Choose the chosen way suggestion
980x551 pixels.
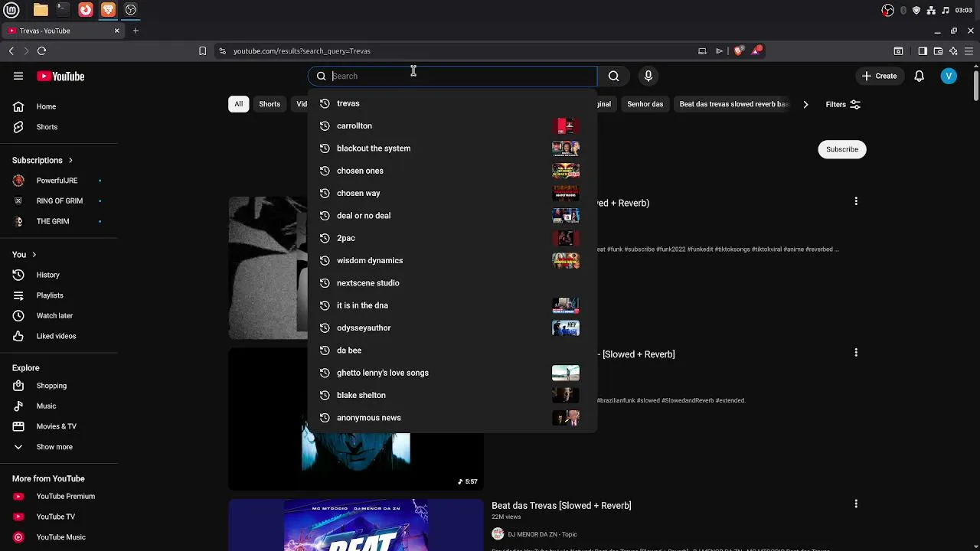pos(452,193)
